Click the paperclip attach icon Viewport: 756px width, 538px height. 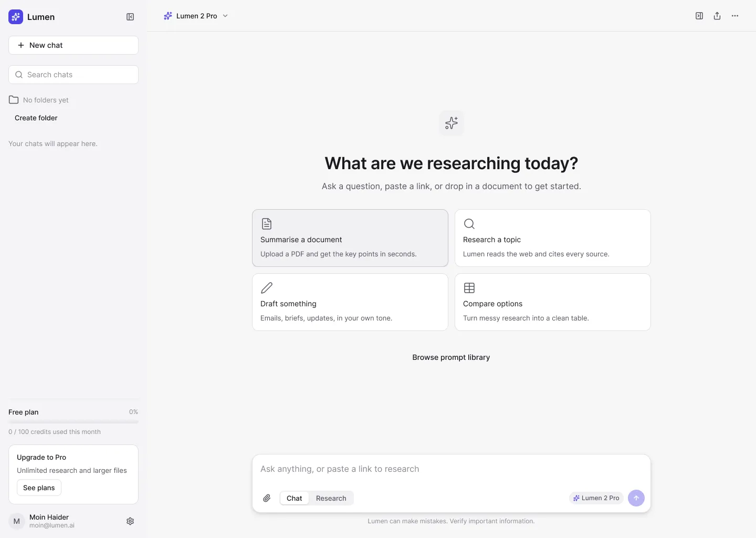[x=267, y=498]
